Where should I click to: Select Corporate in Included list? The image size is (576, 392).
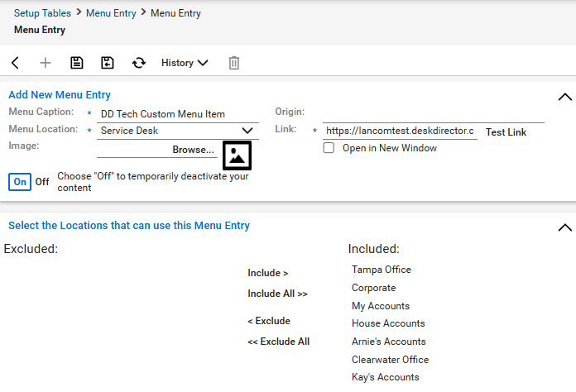coord(373,288)
